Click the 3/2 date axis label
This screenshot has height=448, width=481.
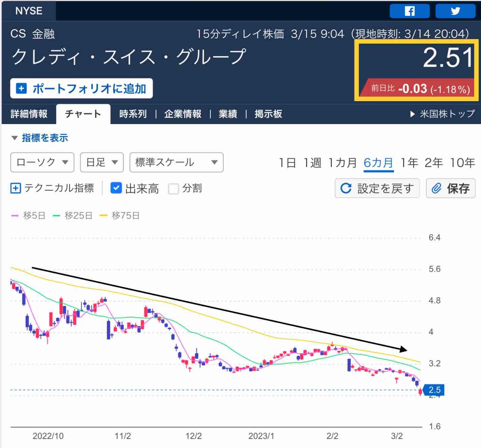[x=397, y=436]
